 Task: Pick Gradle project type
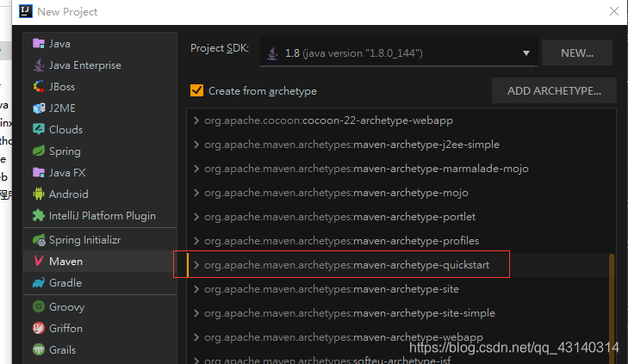pyautogui.click(x=100, y=283)
